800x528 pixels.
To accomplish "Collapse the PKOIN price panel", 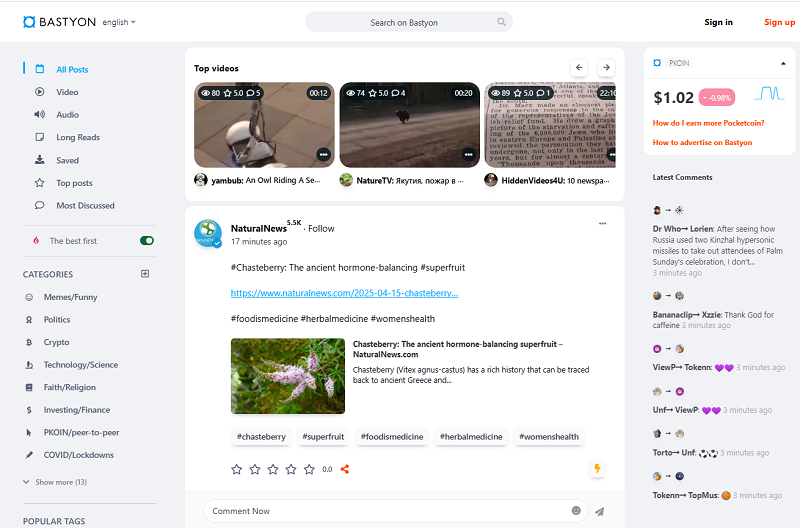I will (x=783, y=63).
